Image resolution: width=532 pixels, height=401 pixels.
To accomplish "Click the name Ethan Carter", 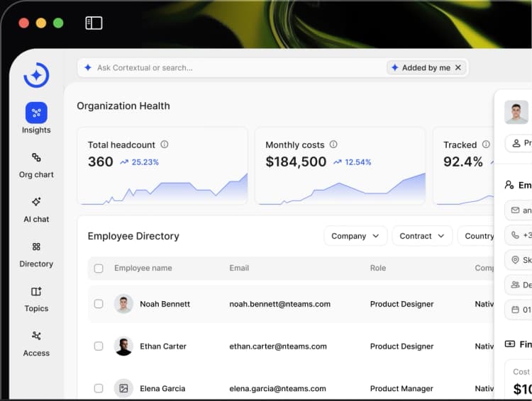I will pos(163,346).
